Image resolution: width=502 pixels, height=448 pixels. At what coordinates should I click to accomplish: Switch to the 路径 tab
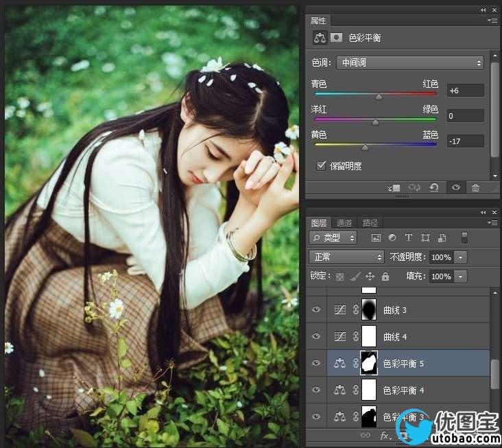coord(370,223)
